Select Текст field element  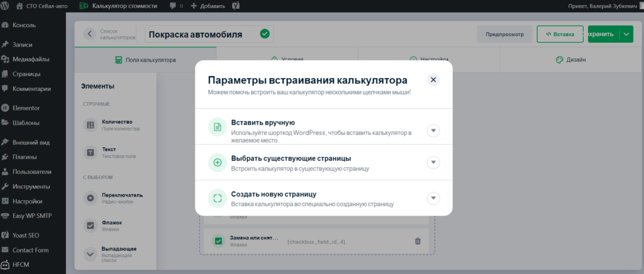tap(115, 152)
